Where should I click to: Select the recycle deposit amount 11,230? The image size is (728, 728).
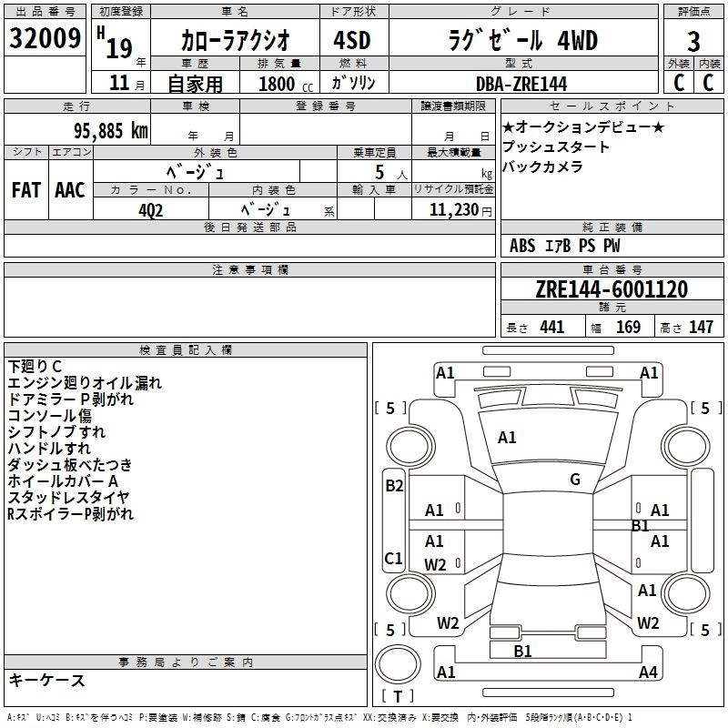(x=452, y=208)
